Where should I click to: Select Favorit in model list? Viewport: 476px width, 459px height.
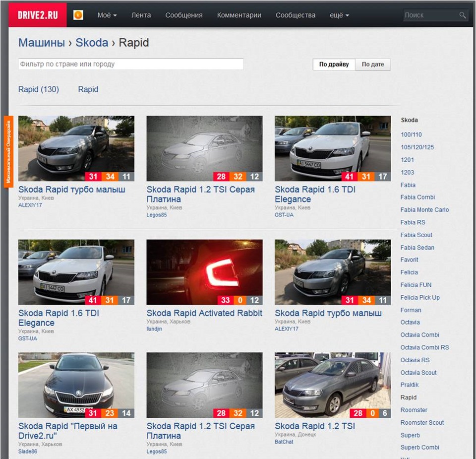pyautogui.click(x=409, y=260)
